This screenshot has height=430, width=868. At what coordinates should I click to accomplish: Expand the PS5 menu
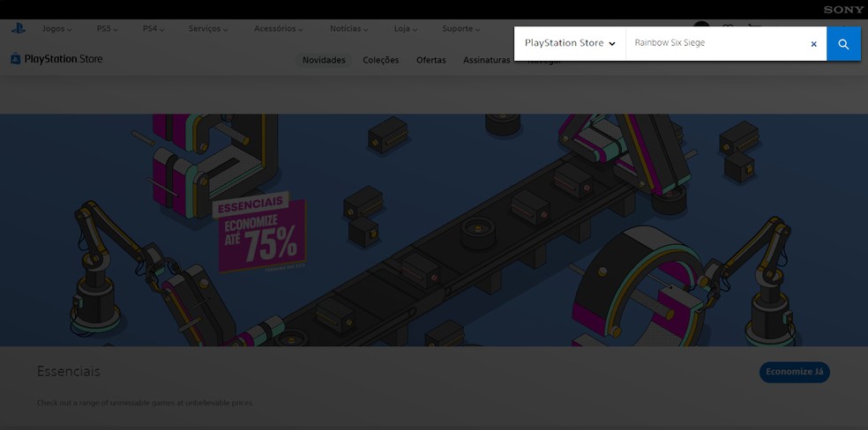pos(108,29)
